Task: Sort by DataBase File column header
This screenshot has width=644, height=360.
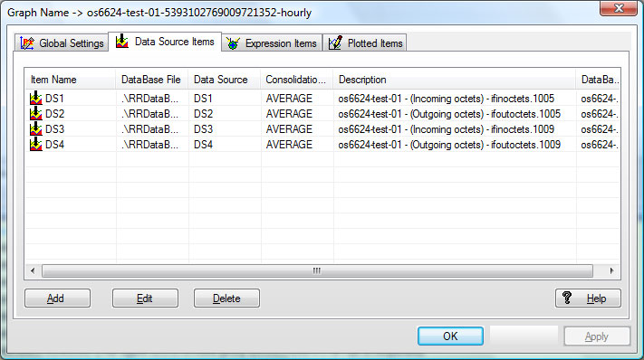Action: coord(152,79)
